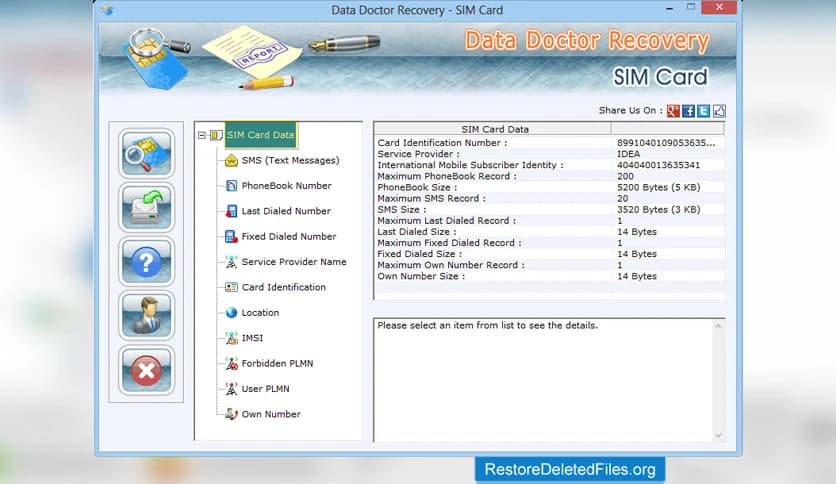Select Maximum Own Number Record row
The width and height of the screenshot is (836, 484).
coord(549,265)
